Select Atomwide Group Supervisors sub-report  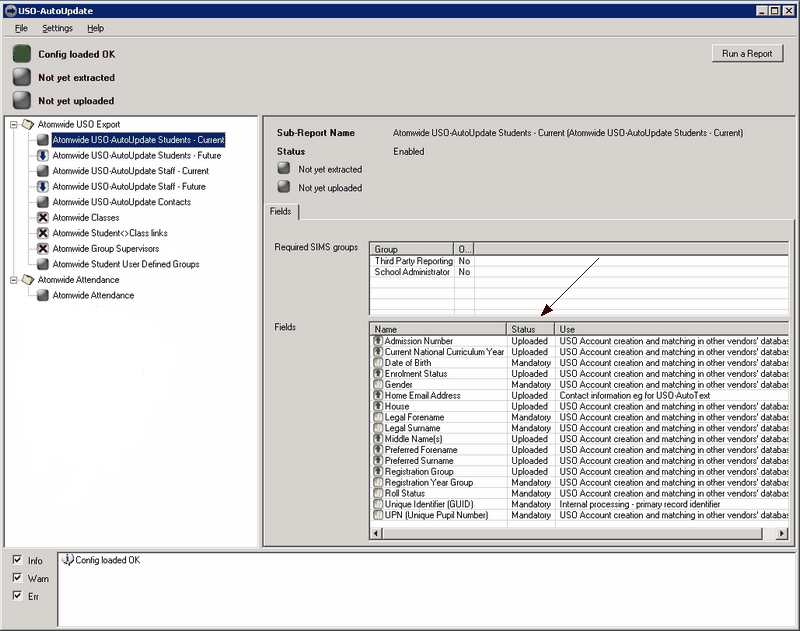[106, 248]
